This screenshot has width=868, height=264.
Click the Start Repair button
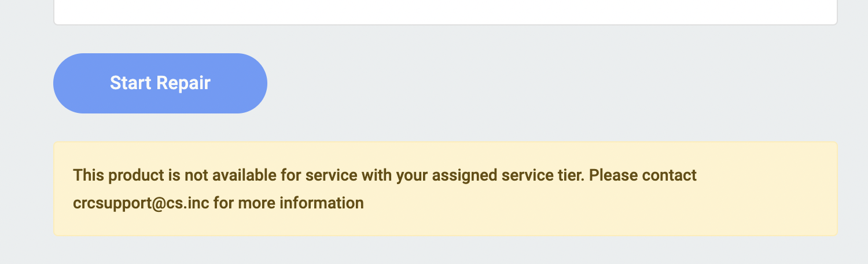(x=160, y=83)
